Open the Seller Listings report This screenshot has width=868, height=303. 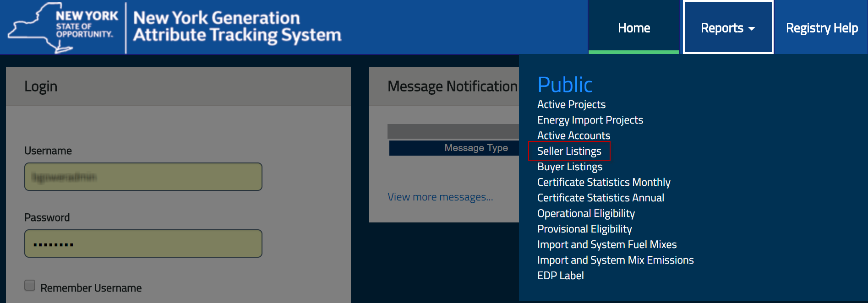click(x=569, y=151)
